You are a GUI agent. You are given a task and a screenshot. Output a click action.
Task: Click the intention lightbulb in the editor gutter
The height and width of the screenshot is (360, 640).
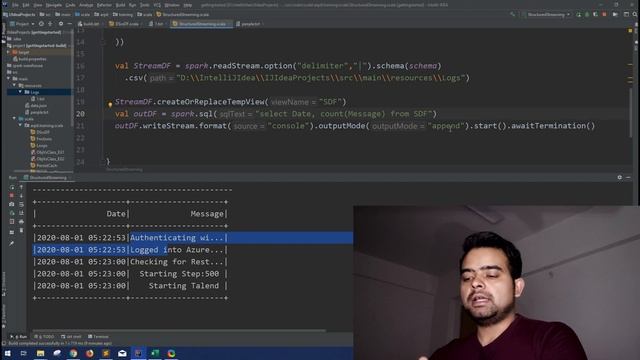(x=110, y=104)
